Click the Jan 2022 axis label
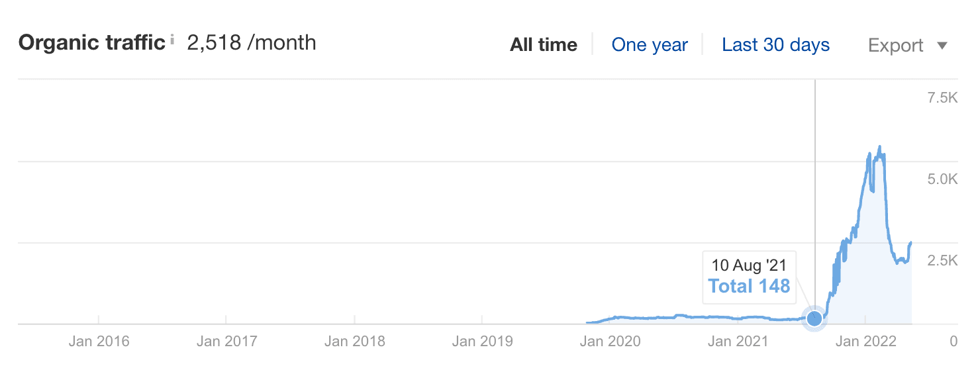The width and height of the screenshot is (980, 376). pos(865,342)
